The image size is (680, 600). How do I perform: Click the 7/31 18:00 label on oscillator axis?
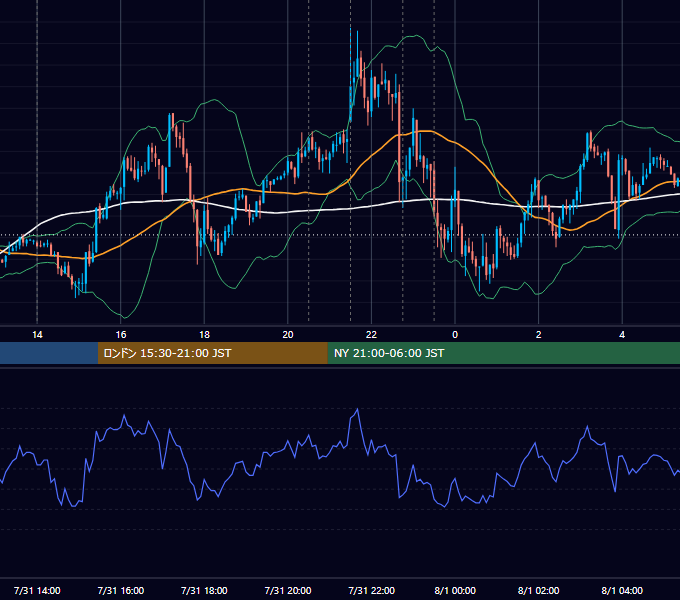(204, 590)
